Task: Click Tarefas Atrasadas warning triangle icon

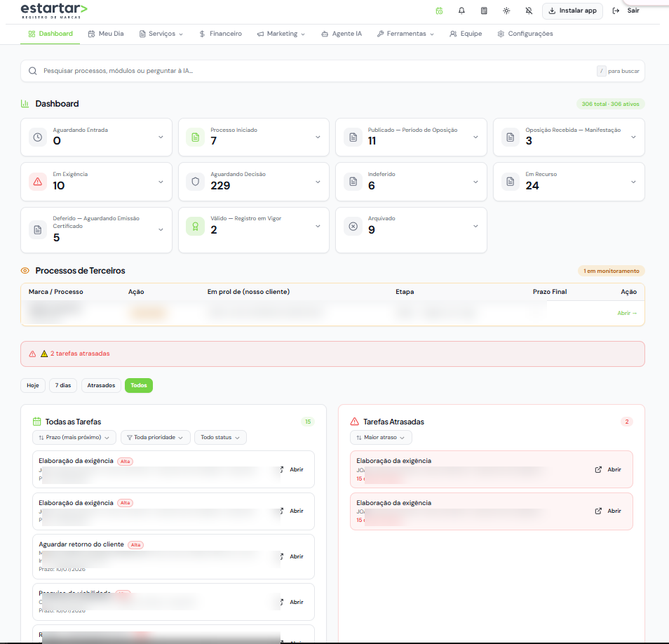Action: click(x=355, y=422)
